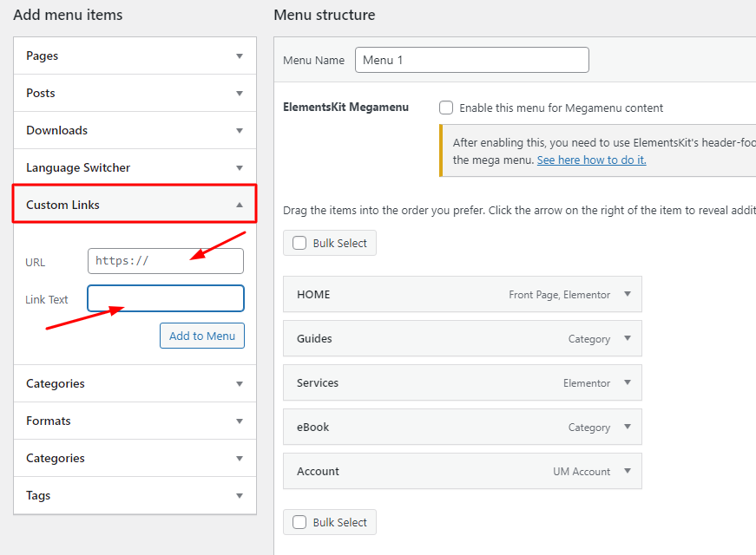Viewport: 756px width, 555px height.
Task: Focus the Link Text input field
Action: [165, 298]
